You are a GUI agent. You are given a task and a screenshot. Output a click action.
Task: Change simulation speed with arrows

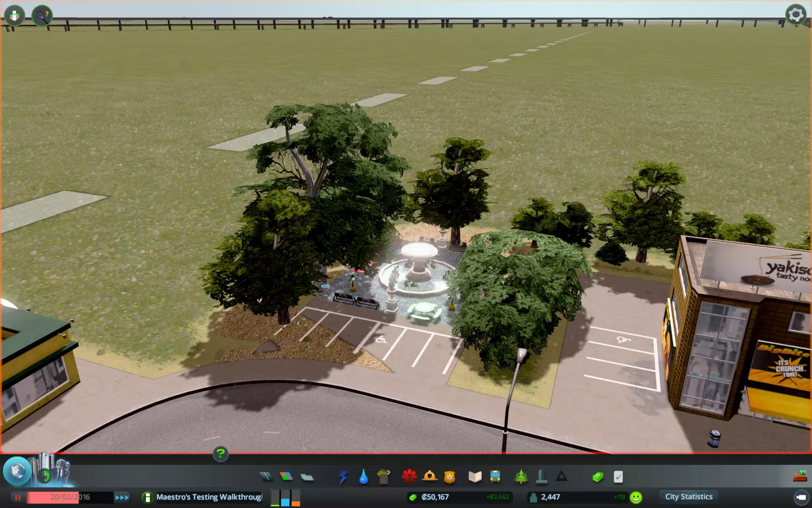[122, 497]
